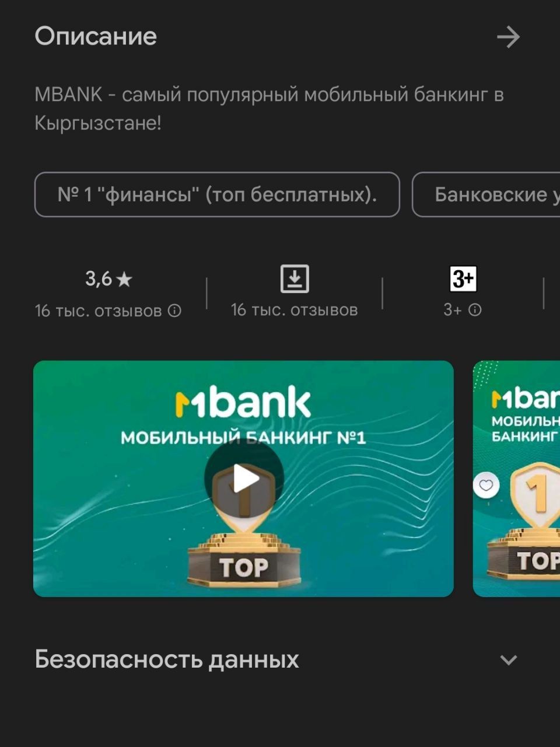Click the mbank logo in the video banner

click(243, 404)
